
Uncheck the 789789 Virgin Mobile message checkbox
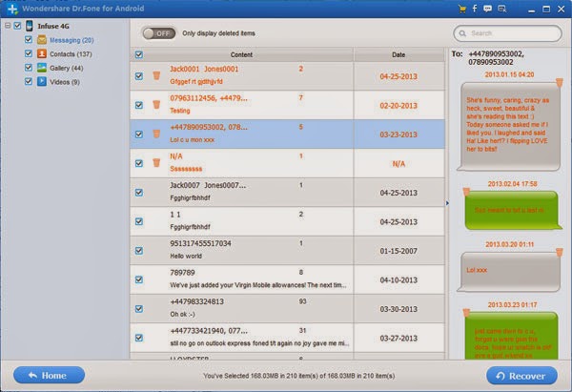(139, 279)
